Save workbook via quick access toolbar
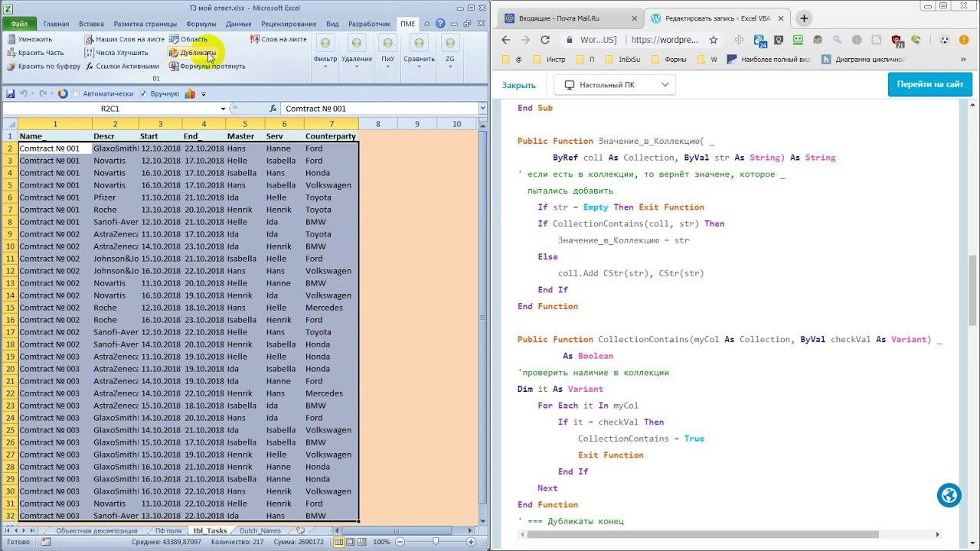The image size is (980, 551). coord(11,94)
